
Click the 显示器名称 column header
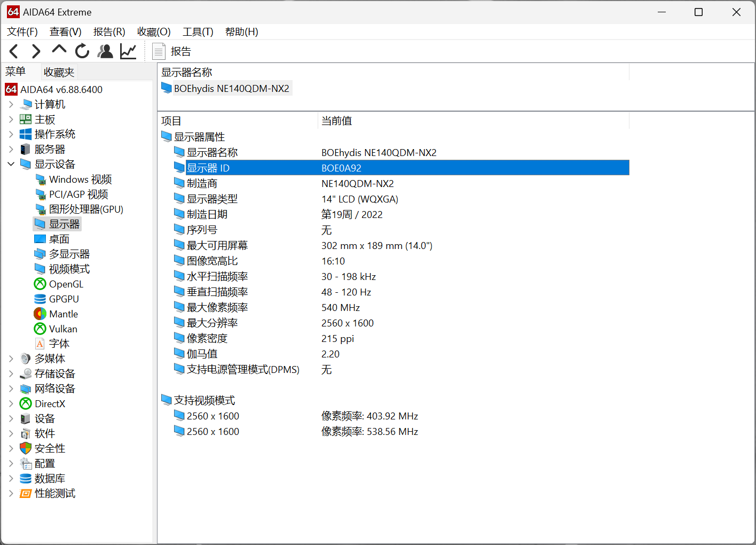393,72
